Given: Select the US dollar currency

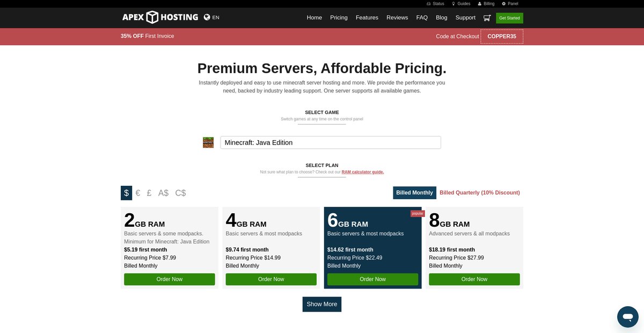Looking at the screenshot, I should [x=126, y=193].
